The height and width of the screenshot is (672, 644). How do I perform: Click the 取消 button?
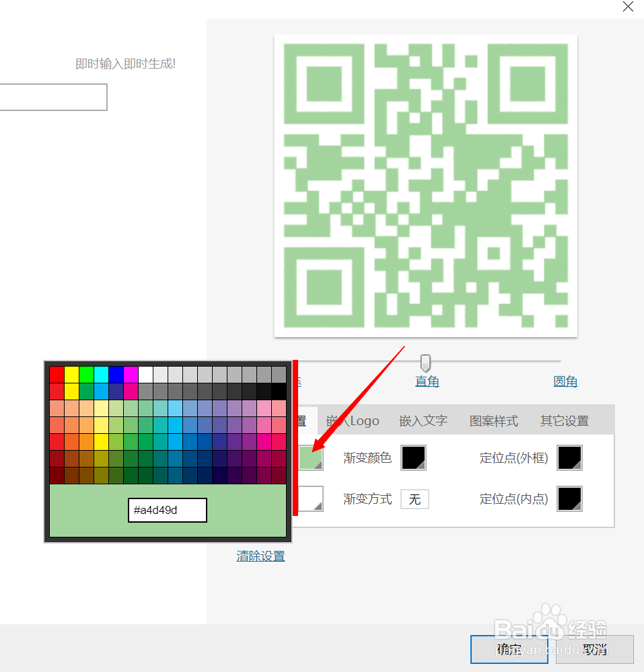tap(595, 649)
